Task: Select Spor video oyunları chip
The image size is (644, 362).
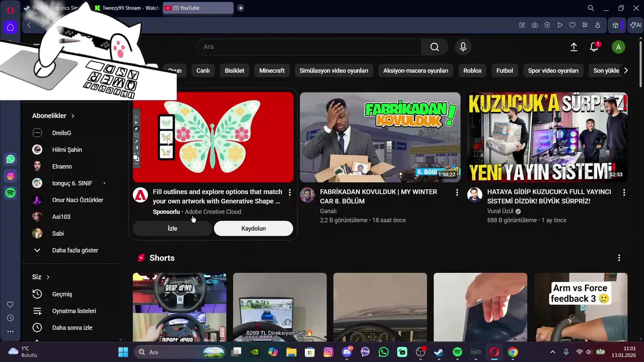Action: pyautogui.click(x=553, y=71)
